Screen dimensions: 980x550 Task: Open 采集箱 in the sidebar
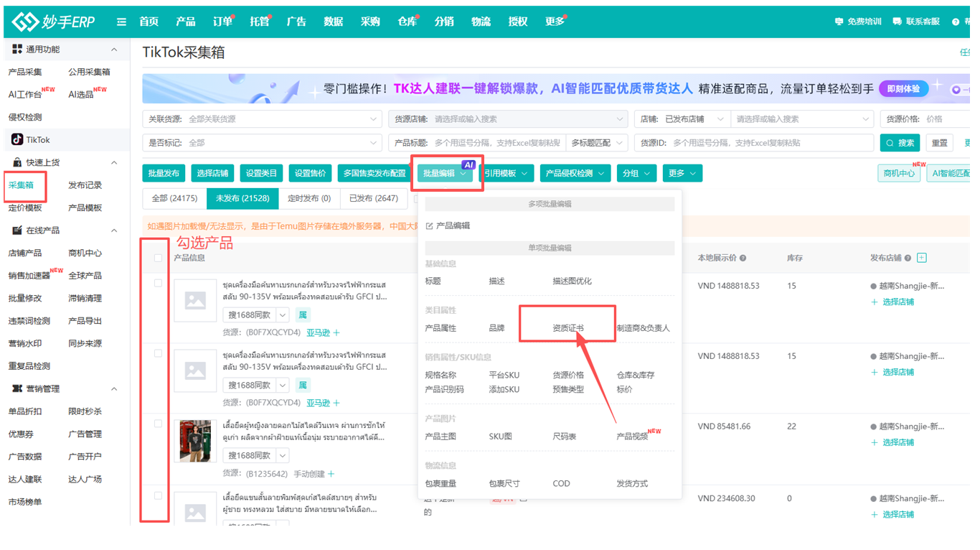[x=21, y=185]
